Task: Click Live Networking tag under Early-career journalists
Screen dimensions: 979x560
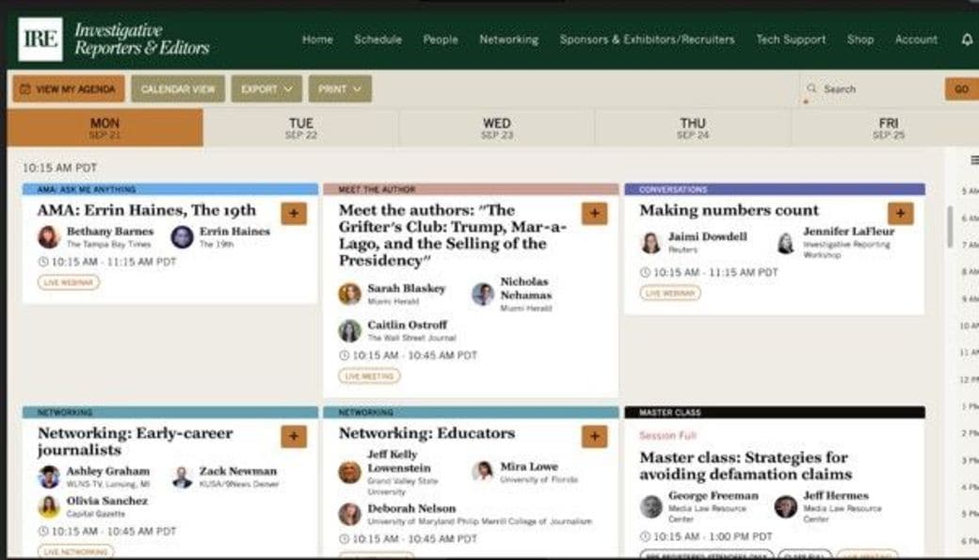Action: coord(76,552)
